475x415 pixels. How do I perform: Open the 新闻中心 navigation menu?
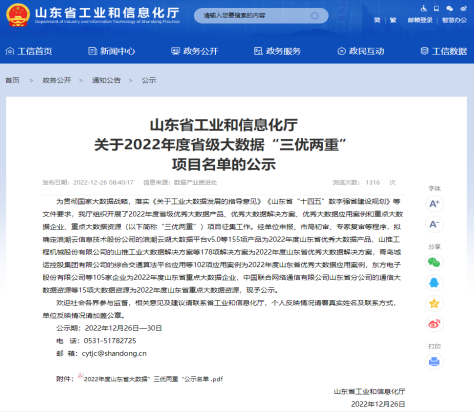(x=112, y=51)
